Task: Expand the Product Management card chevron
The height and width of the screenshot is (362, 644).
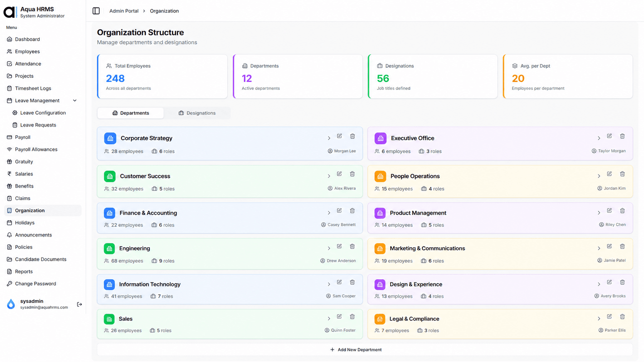Action: [599, 213]
